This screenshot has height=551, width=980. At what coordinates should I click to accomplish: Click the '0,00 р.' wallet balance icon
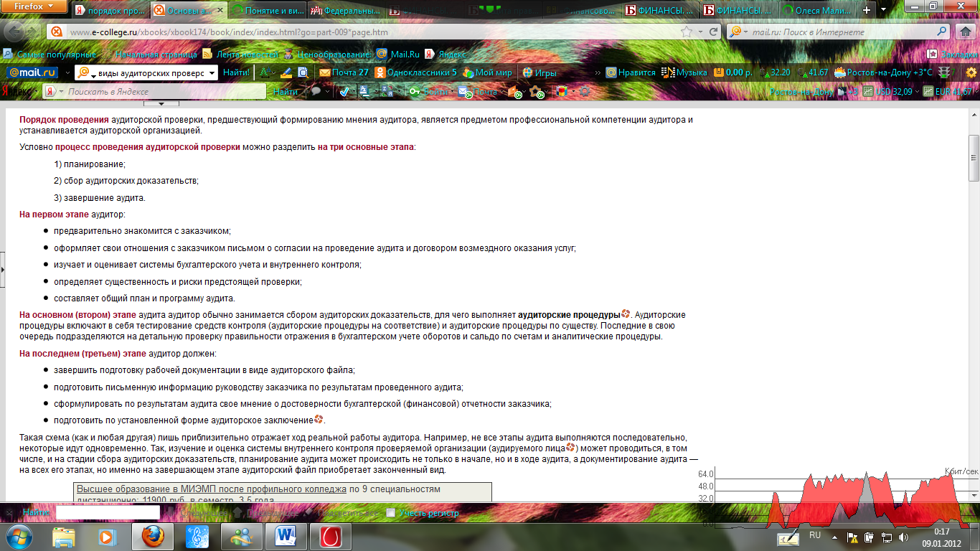[732, 72]
